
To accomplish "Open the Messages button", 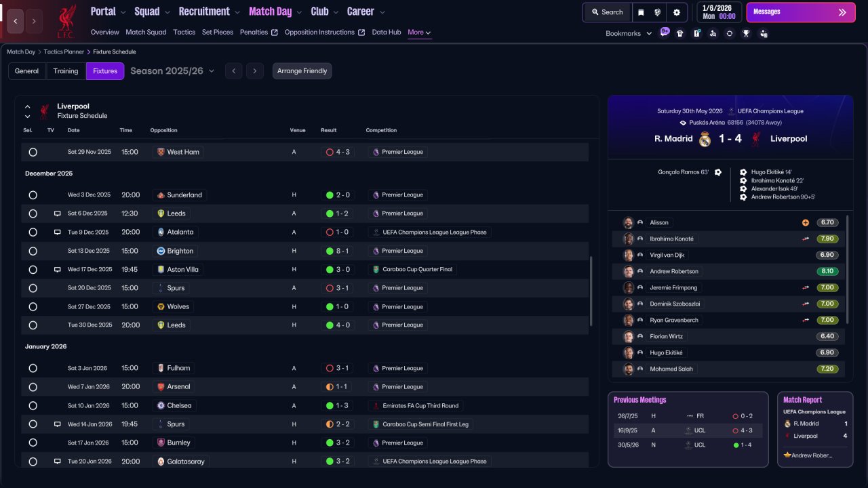I will tap(801, 12).
